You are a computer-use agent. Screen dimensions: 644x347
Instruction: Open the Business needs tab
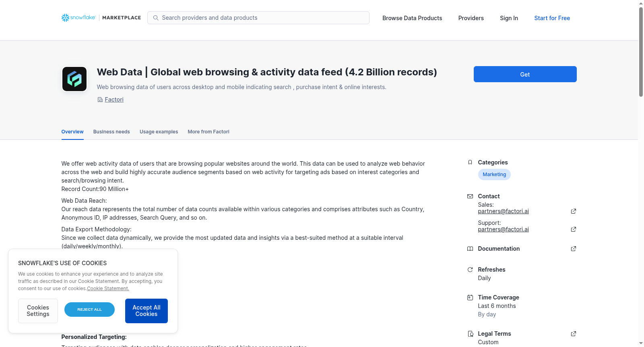coord(111,132)
